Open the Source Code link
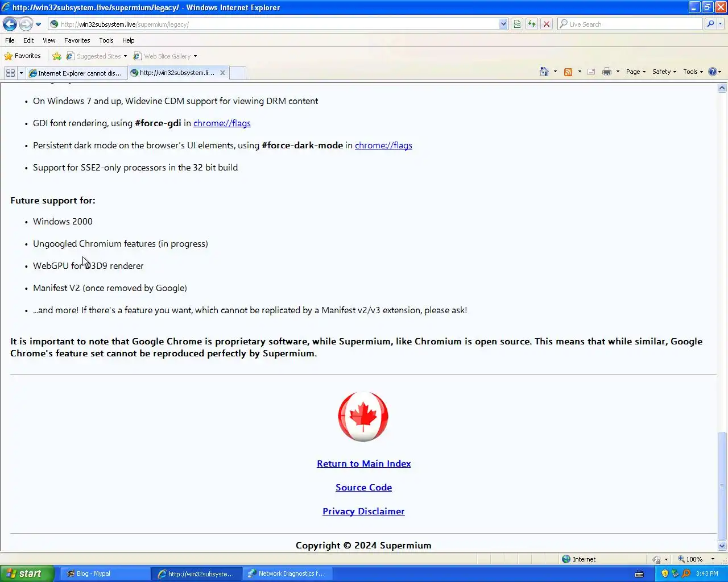Screen dimensions: 728x582 click(x=363, y=487)
